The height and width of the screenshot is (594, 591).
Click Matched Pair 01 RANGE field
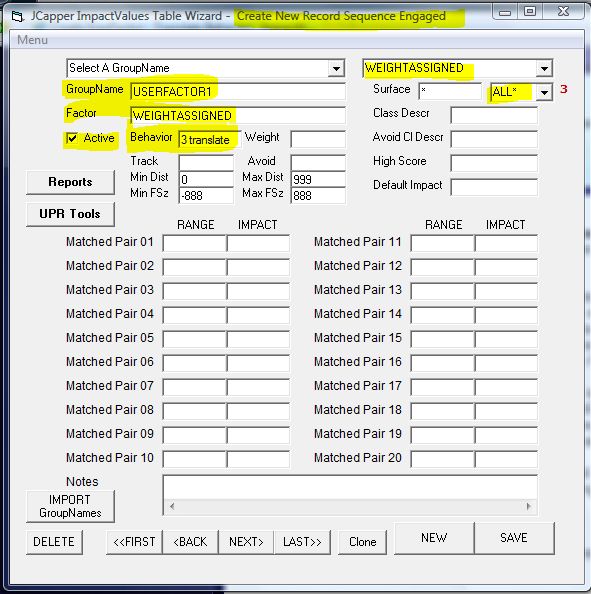195,243
